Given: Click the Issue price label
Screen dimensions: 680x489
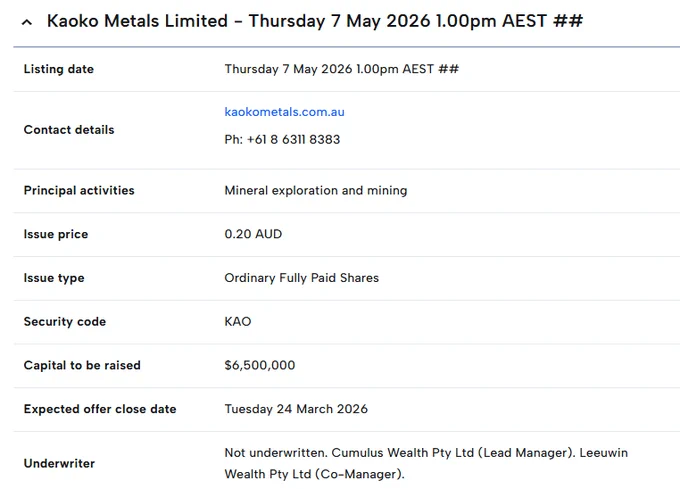Looking at the screenshot, I should 56,234.
